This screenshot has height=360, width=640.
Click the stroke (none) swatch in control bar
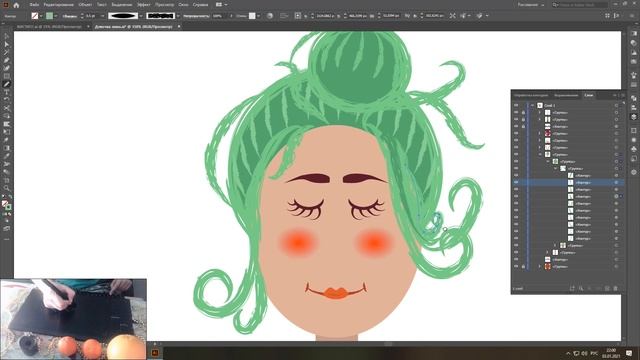pos(35,16)
